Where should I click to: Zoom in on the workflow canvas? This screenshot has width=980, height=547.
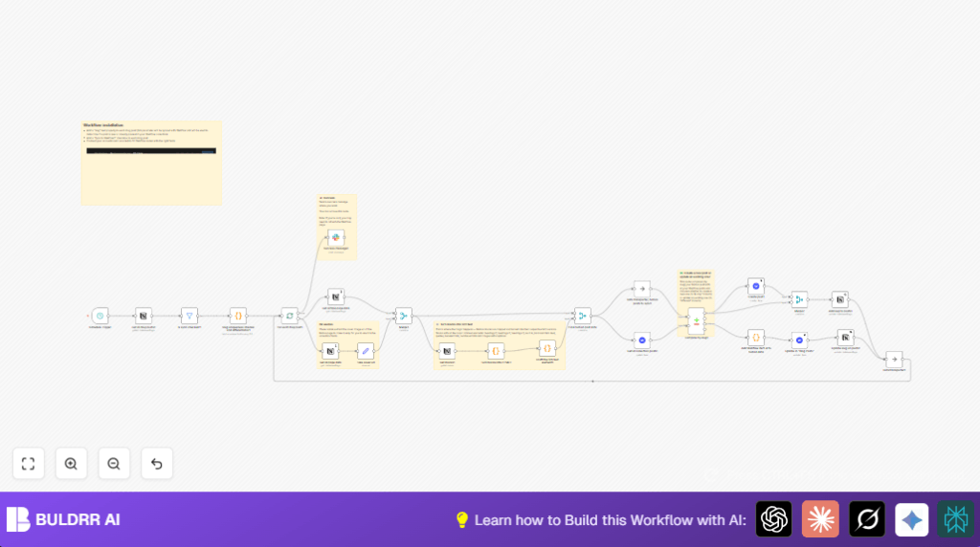click(x=71, y=464)
